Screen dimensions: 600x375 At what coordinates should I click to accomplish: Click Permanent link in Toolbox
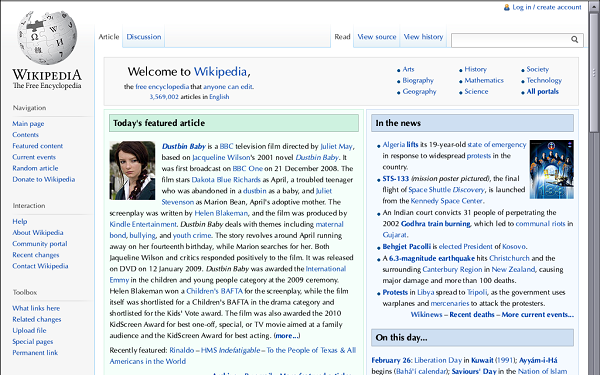pyautogui.click(x=35, y=352)
